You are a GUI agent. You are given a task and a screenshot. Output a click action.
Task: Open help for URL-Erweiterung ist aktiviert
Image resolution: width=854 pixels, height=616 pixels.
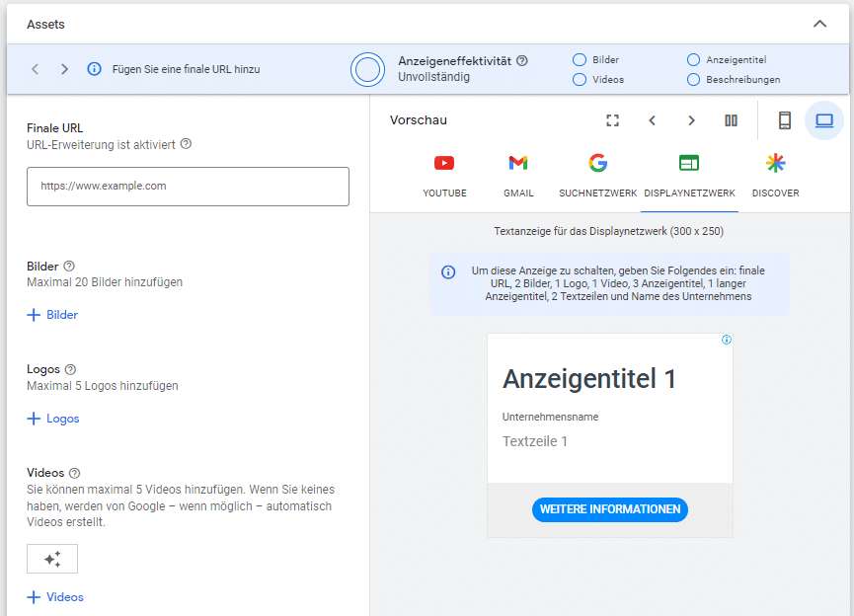pos(186,144)
